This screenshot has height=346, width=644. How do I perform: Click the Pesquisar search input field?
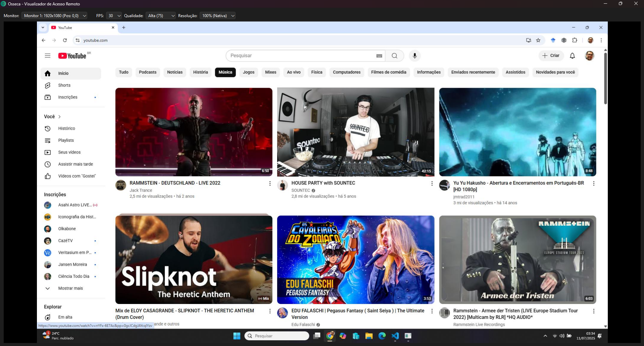pos(300,56)
